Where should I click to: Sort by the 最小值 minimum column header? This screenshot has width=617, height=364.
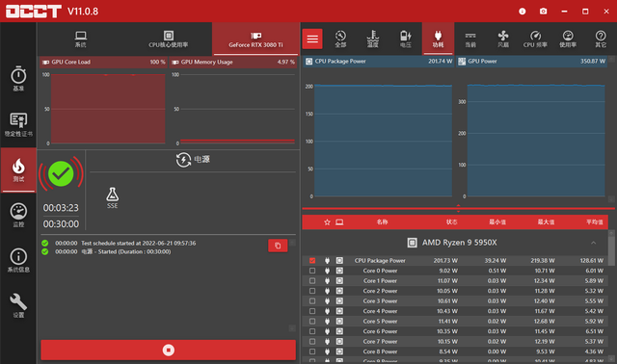497,222
